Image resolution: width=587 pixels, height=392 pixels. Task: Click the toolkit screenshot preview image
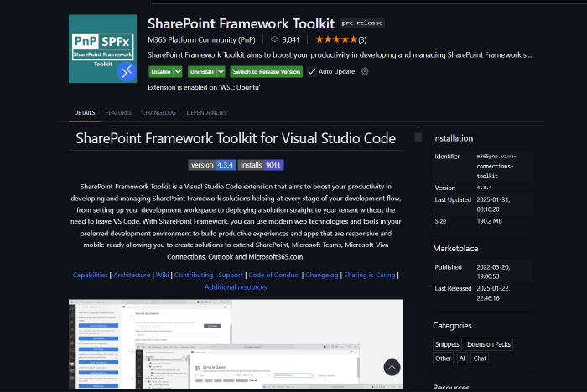tap(235, 343)
